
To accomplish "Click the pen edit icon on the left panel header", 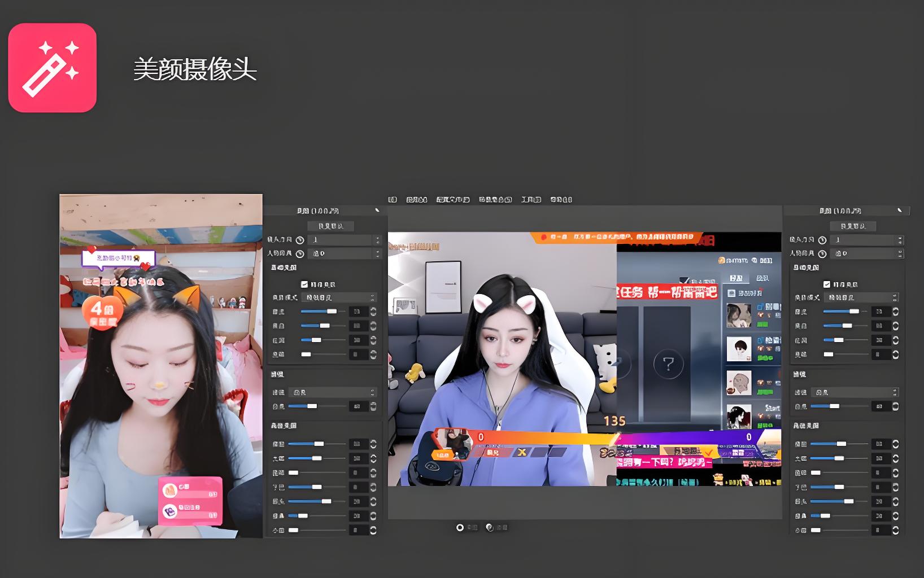I will click(x=377, y=210).
